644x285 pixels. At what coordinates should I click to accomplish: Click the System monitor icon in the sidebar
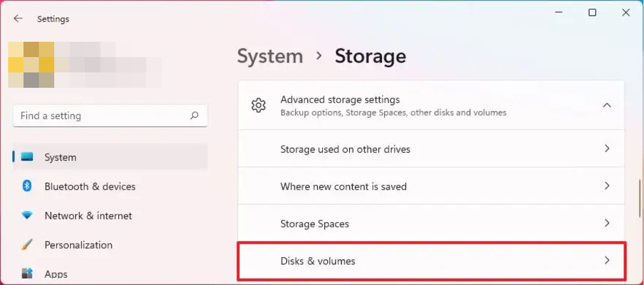tap(27, 157)
